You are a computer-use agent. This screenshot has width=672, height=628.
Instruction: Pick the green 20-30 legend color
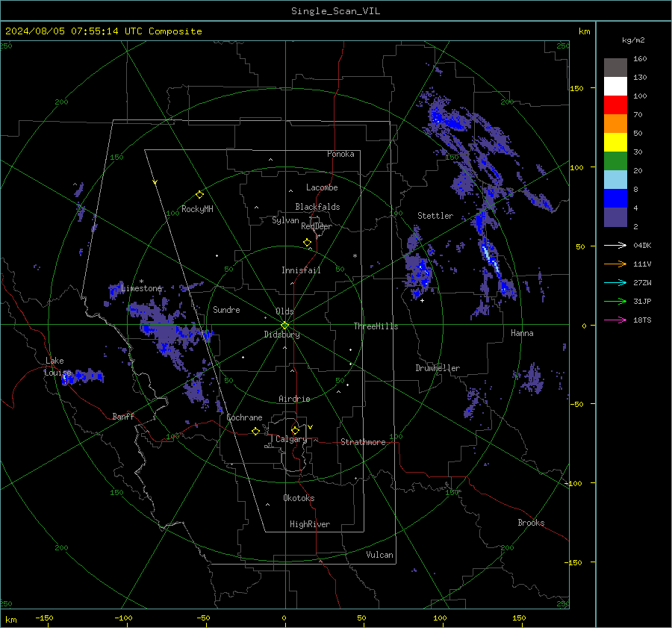(x=615, y=161)
